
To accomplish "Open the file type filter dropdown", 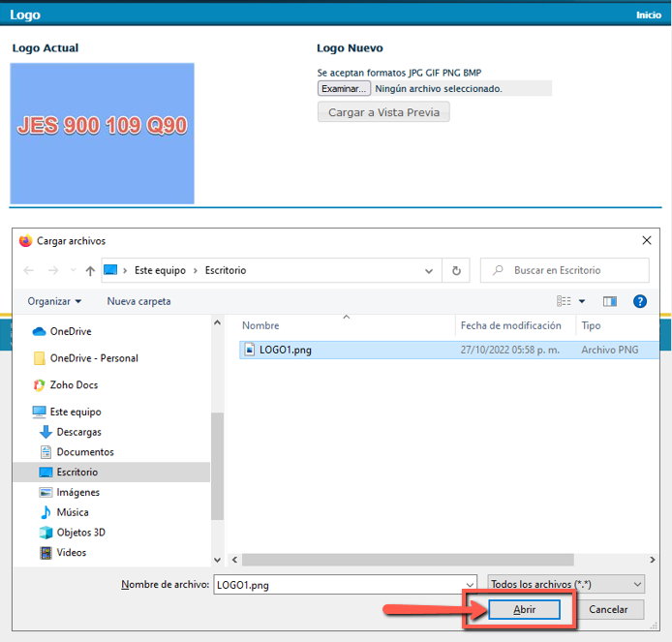I will pos(566,584).
